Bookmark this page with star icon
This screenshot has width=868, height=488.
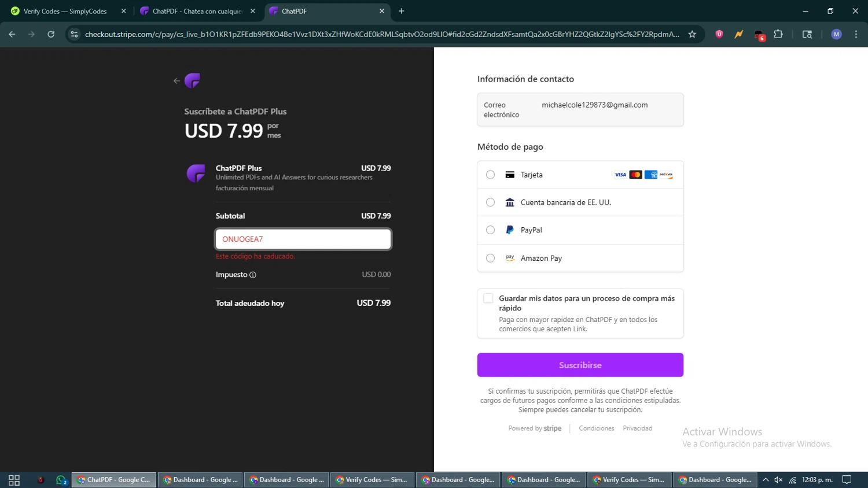pos(692,34)
